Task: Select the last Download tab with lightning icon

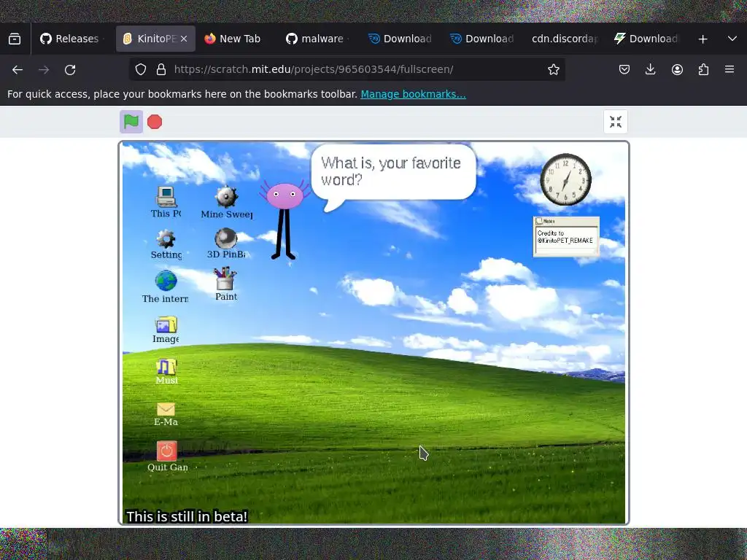Action: point(646,39)
